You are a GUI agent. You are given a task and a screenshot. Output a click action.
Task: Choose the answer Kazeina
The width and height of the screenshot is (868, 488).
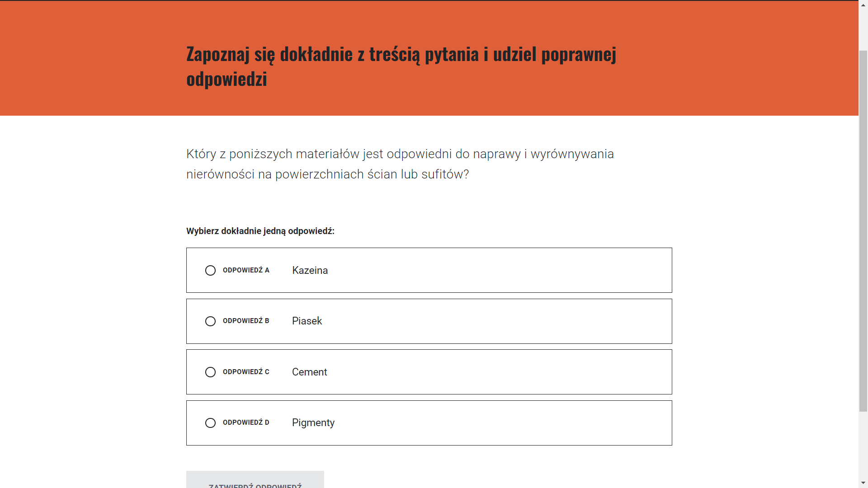click(309, 270)
